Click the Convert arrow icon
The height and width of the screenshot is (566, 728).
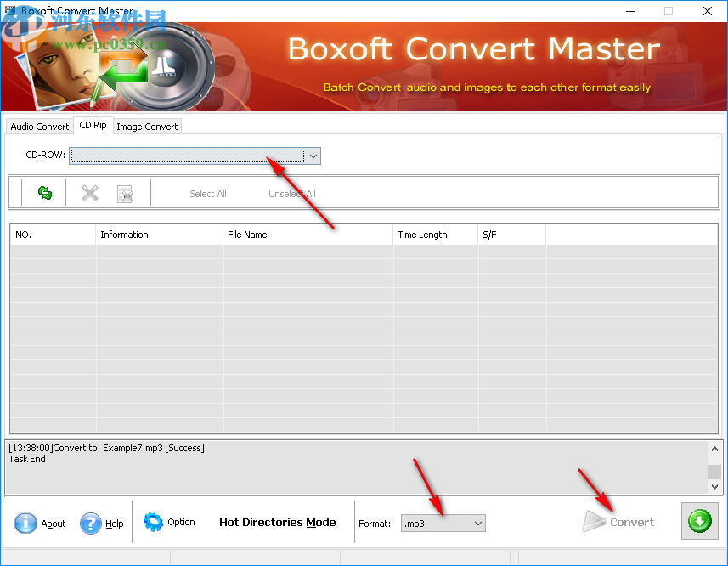pyautogui.click(x=595, y=521)
